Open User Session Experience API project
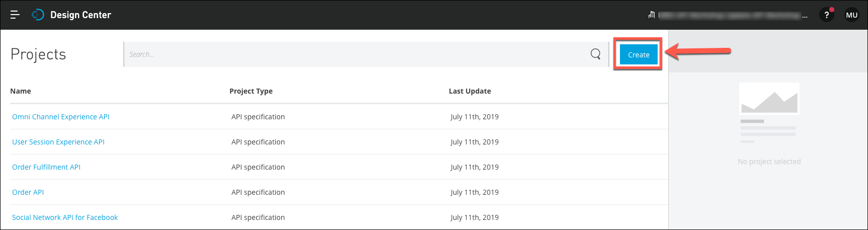Viewport: 868px width, 230px height. click(58, 142)
